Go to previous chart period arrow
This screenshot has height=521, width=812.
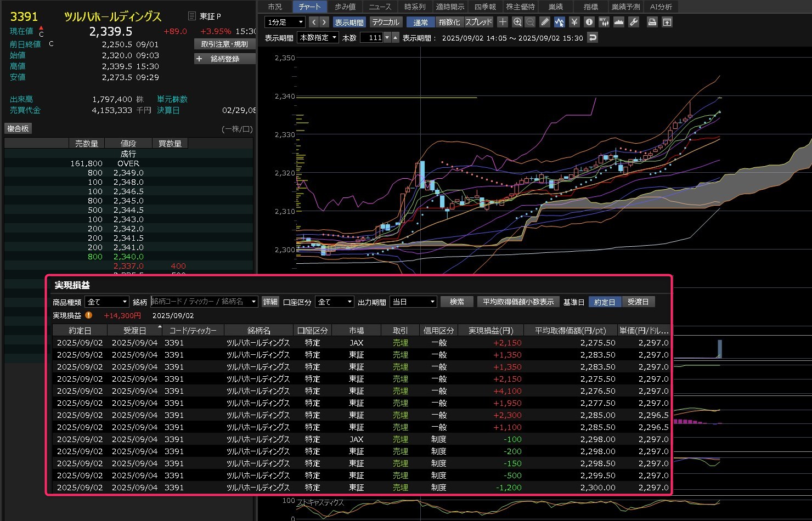pyautogui.click(x=314, y=22)
